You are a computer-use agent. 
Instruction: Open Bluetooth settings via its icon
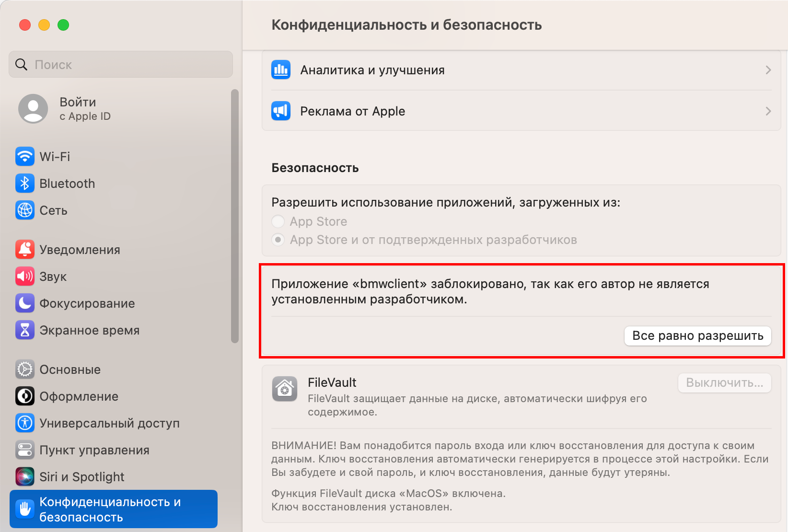[x=25, y=184]
